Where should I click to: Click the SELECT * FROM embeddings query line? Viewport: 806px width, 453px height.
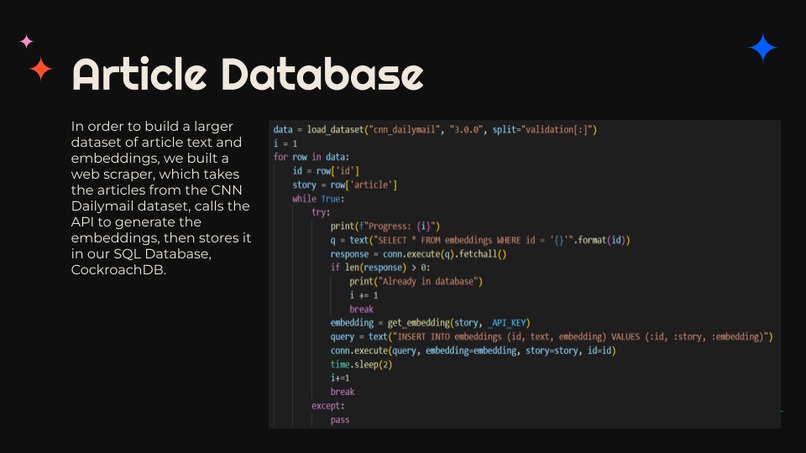coord(480,240)
